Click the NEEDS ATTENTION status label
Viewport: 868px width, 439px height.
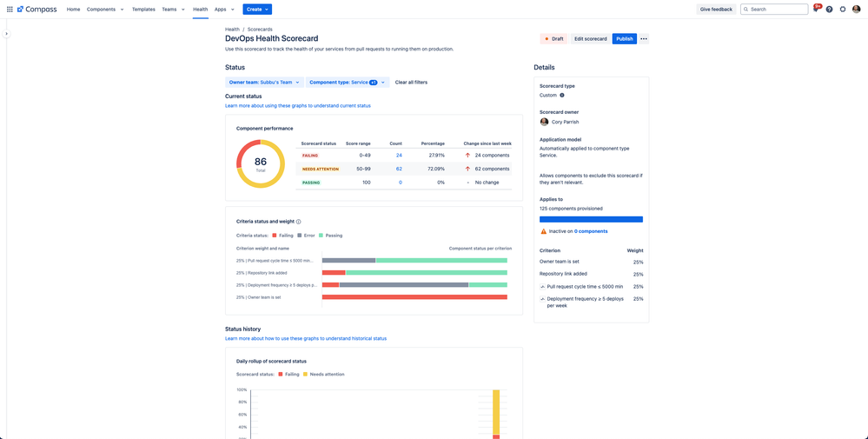[x=321, y=169]
